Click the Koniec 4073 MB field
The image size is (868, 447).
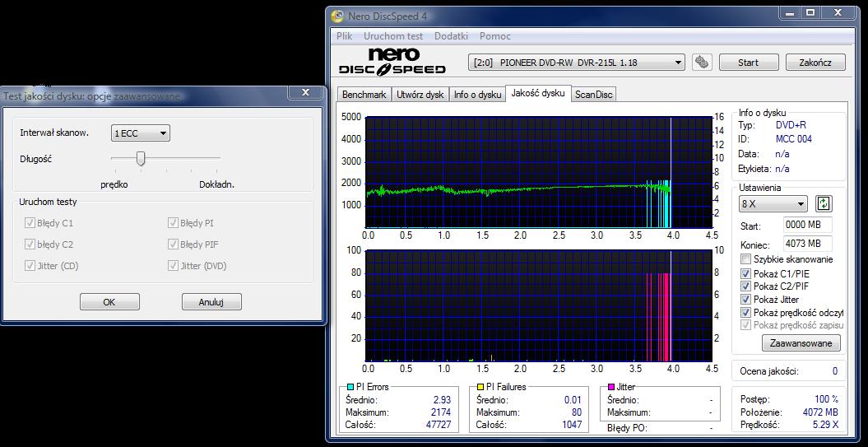808,244
